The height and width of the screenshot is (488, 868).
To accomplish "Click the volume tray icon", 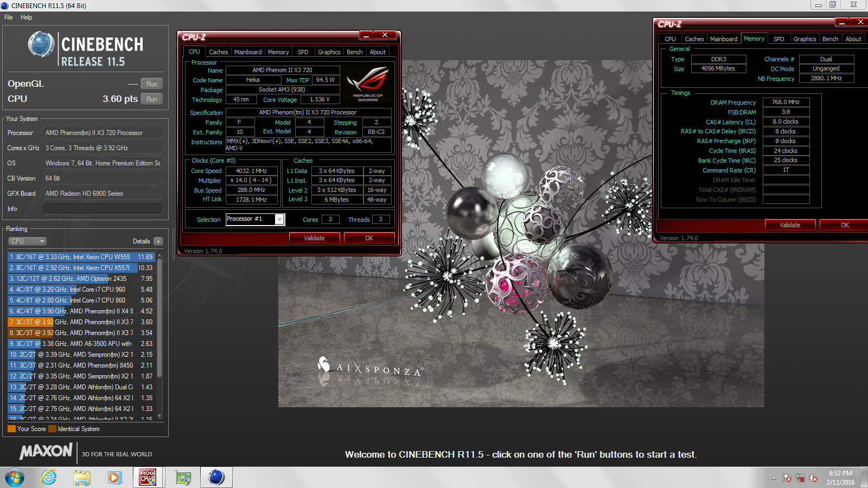I will click(813, 478).
